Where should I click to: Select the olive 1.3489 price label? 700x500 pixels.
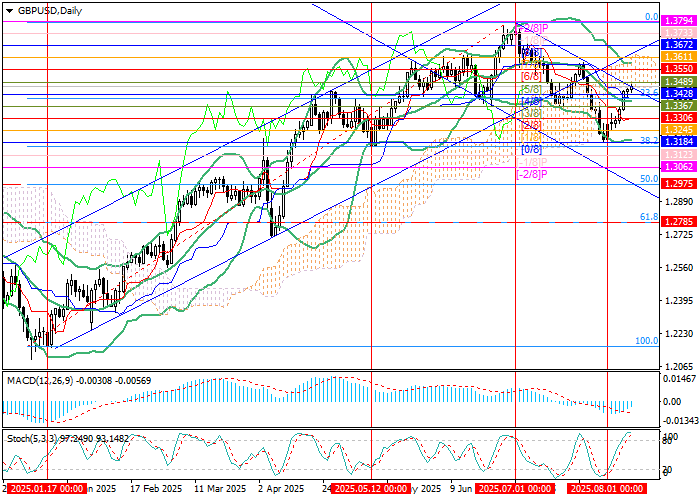point(679,82)
